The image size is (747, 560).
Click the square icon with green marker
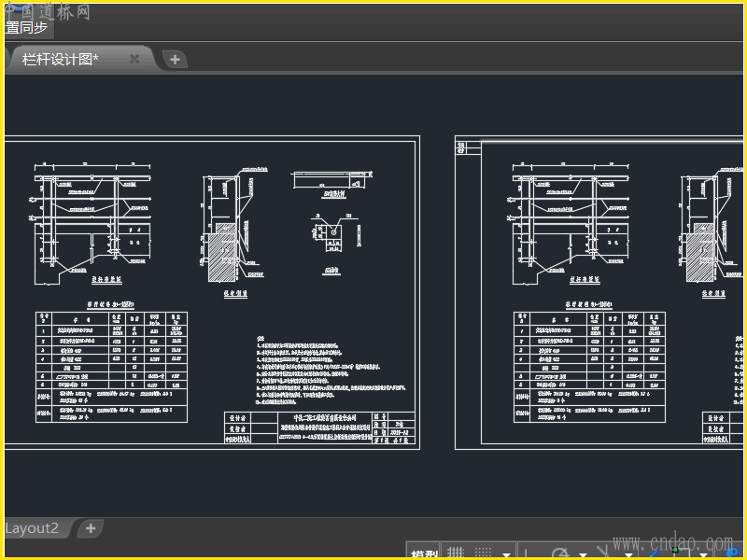click(x=681, y=553)
